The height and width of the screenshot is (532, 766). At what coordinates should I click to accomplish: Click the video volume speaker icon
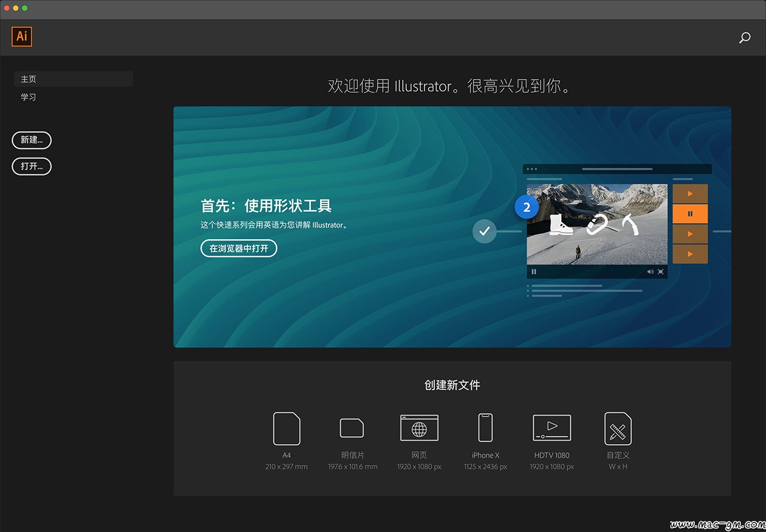pyautogui.click(x=651, y=272)
